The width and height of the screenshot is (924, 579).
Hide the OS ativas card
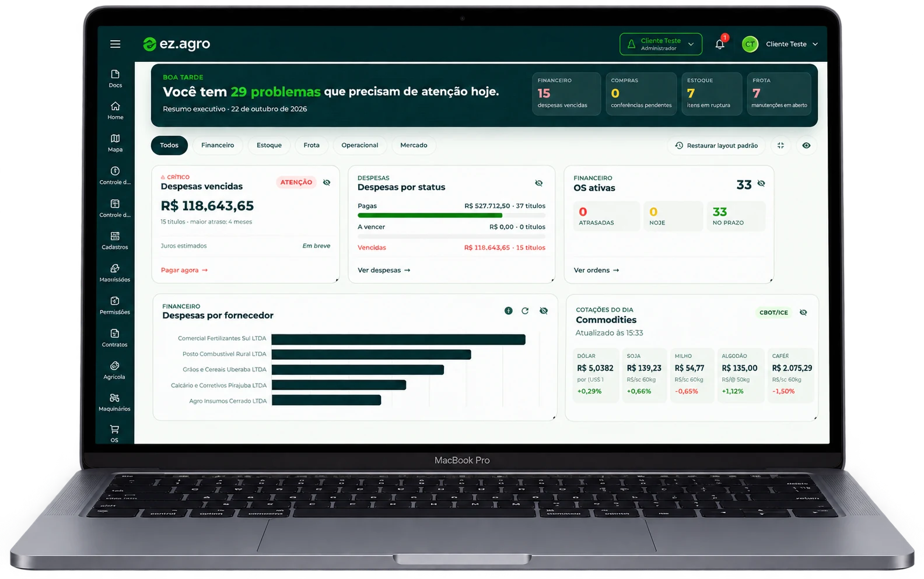[761, 183]
